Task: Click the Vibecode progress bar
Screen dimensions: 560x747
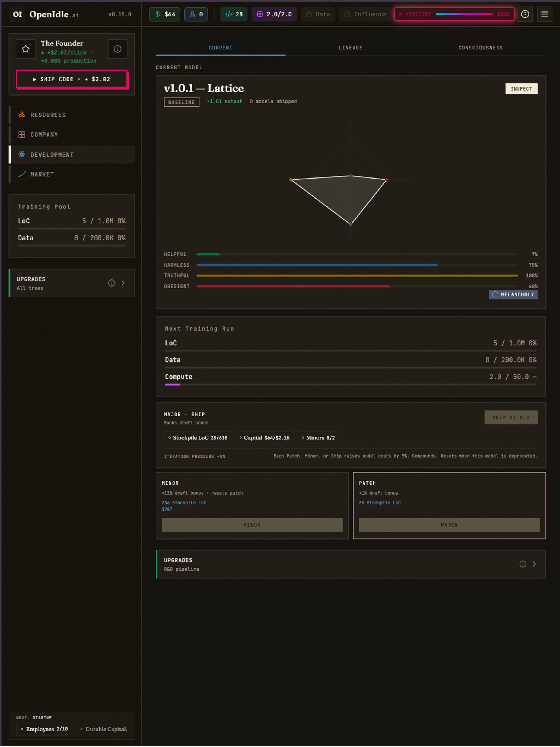Action: [x=454, y=14]
